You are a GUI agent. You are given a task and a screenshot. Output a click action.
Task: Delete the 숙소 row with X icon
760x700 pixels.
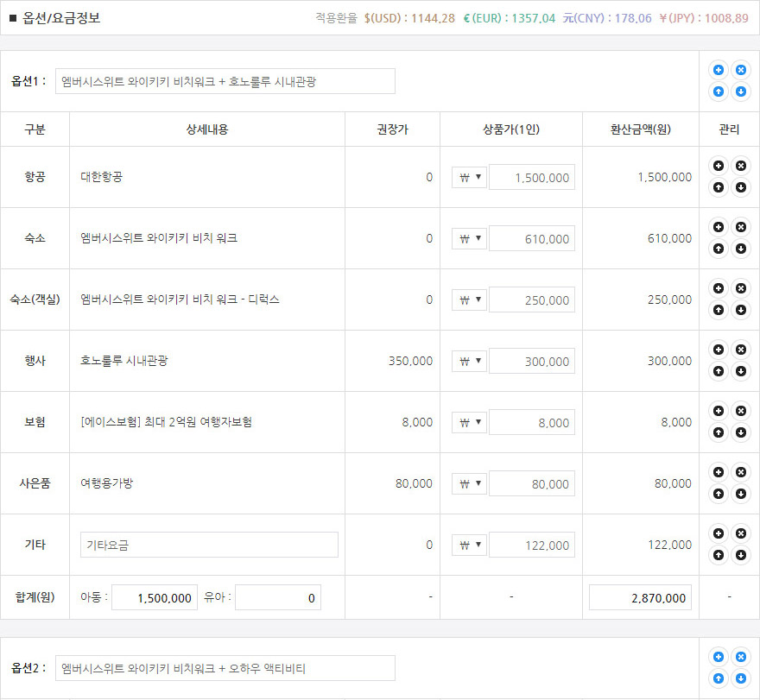tap(741, 227)
